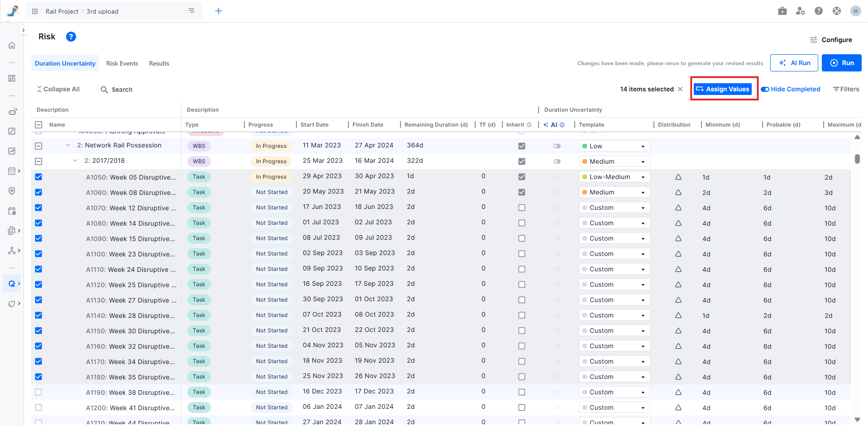868x426 pixels.
Task: Click the distribution triangle icon for A1050
Action: click(678, 177)
